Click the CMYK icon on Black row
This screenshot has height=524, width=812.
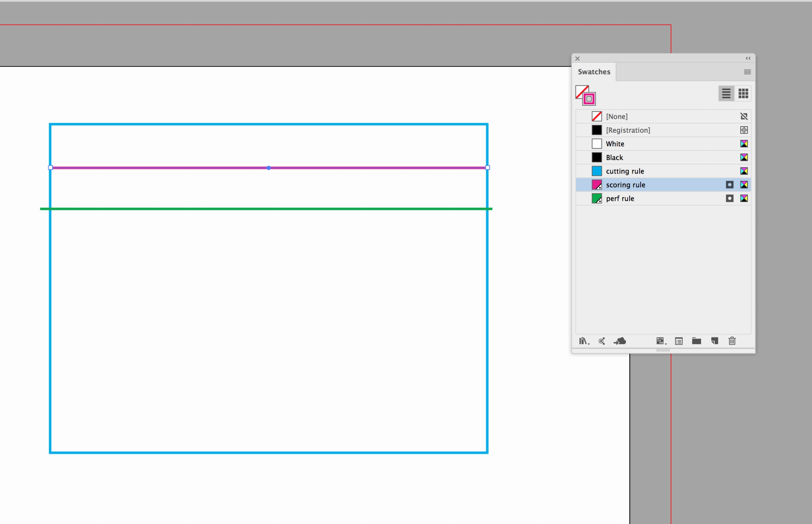pos(744,157)
